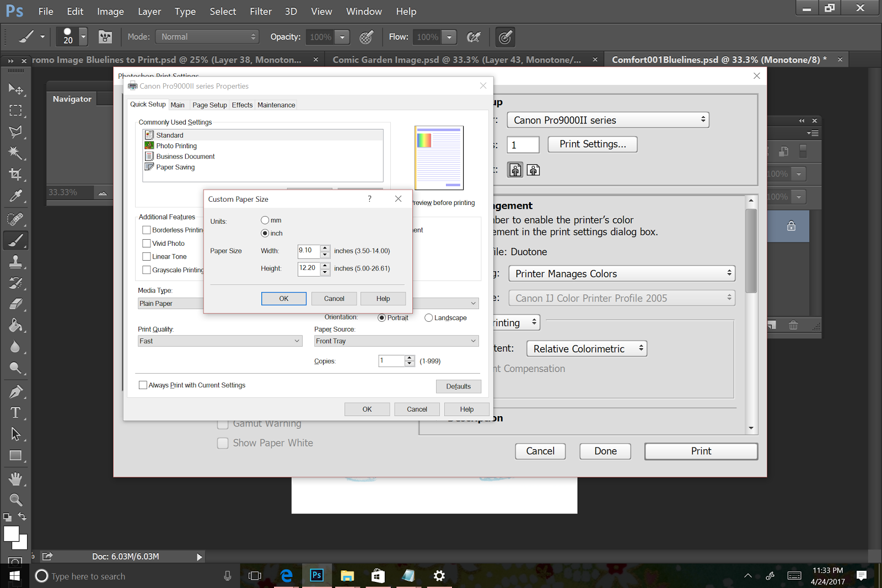Choose landscape layout icon in Photoshop Print Settings
Viewport: 882px width, 588px height.
[533, 170]
